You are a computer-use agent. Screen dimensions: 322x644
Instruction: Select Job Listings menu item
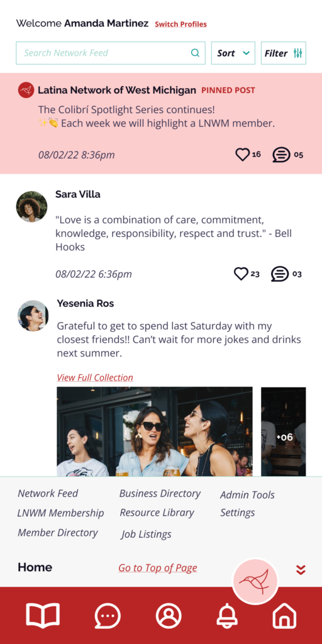pos(146,534)
